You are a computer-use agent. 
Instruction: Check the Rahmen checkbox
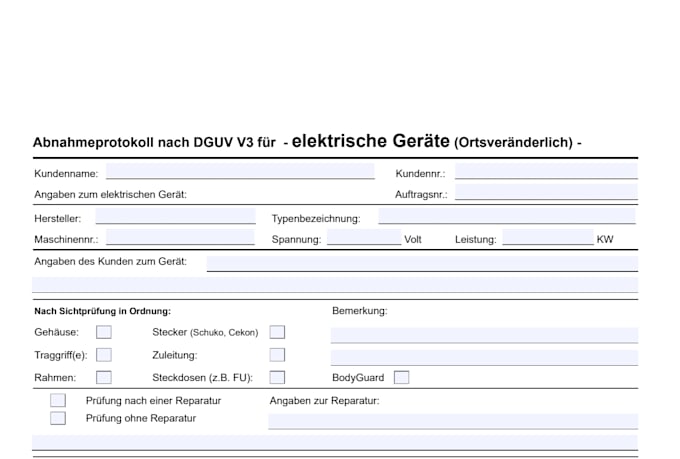[104, 377]
